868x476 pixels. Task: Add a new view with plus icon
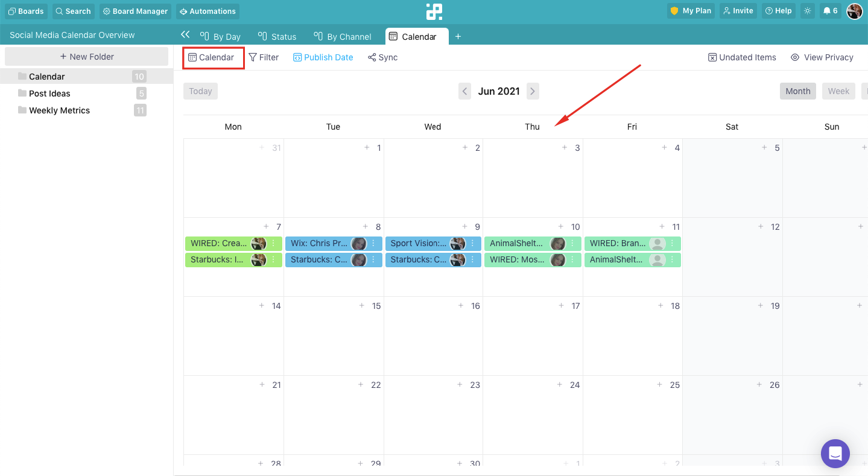[x=458, y=37]
